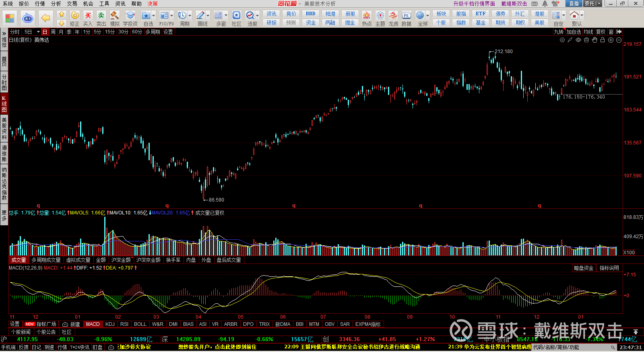This screenshot has width=644, height=352.
Task: Expand the 周期 dropdown arrow
Action: 190,16
